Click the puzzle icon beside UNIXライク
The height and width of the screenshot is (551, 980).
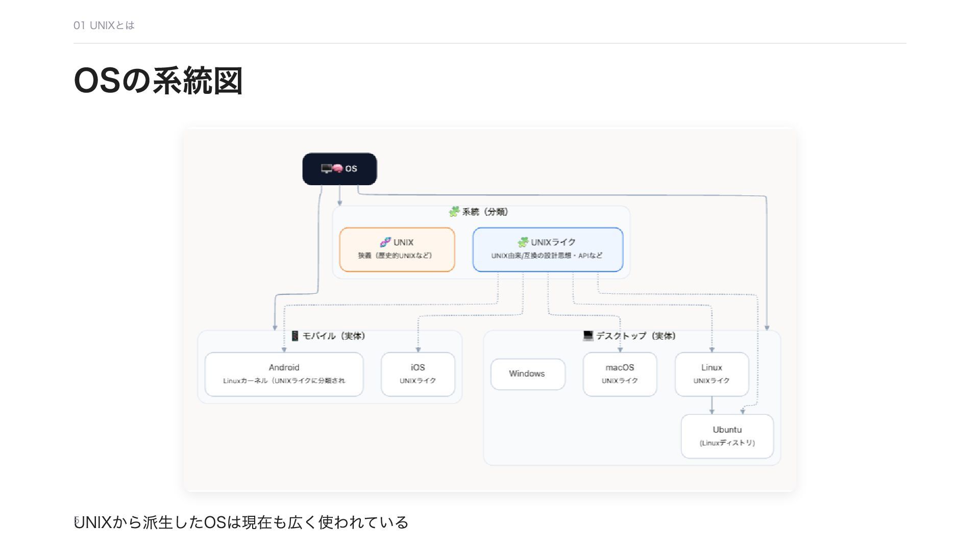point(523,242)
